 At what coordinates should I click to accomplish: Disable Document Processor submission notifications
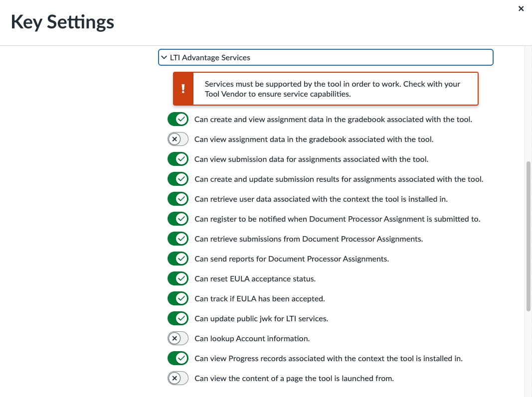pyautogui.click(x=178, y=219)
